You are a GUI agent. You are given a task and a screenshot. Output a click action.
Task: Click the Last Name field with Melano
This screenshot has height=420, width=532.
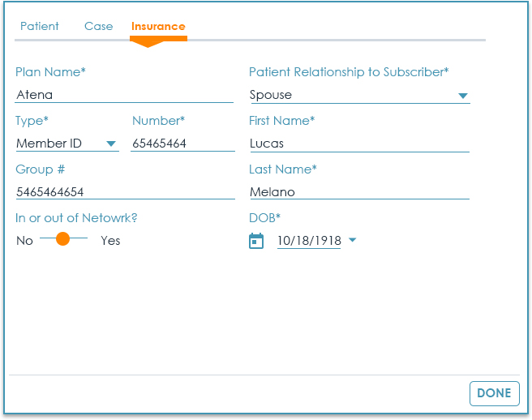tap(358, 192)
